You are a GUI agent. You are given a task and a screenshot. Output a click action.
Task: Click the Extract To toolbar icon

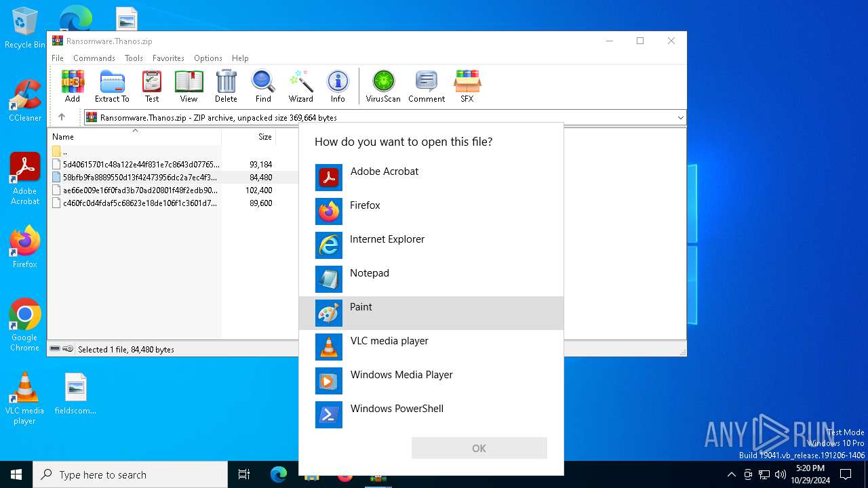[x=112, y=86]
